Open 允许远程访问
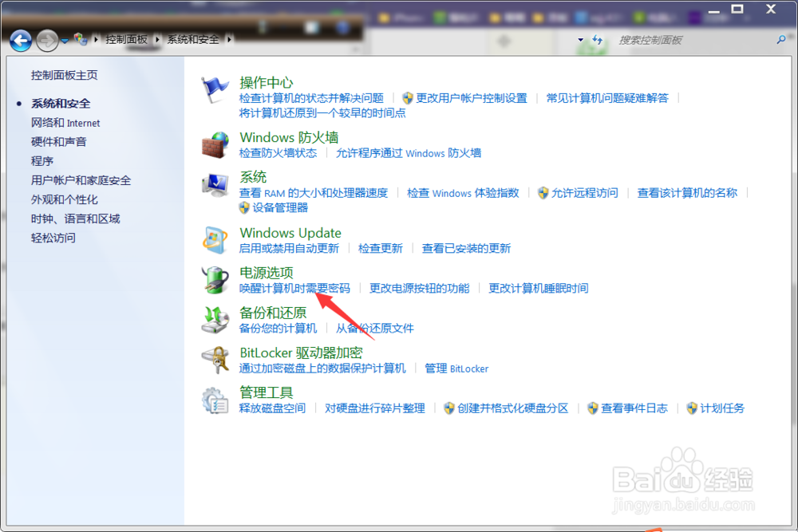798x532 pixels. click(585, 193)
